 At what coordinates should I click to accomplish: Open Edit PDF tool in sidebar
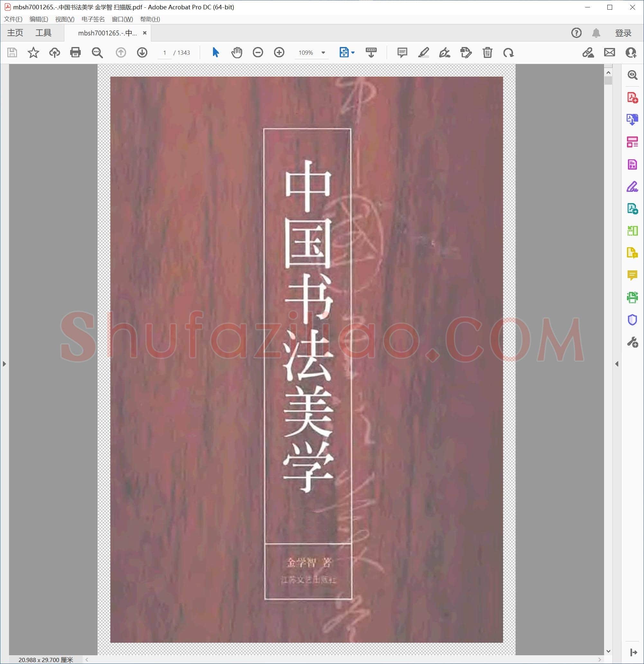632,142
